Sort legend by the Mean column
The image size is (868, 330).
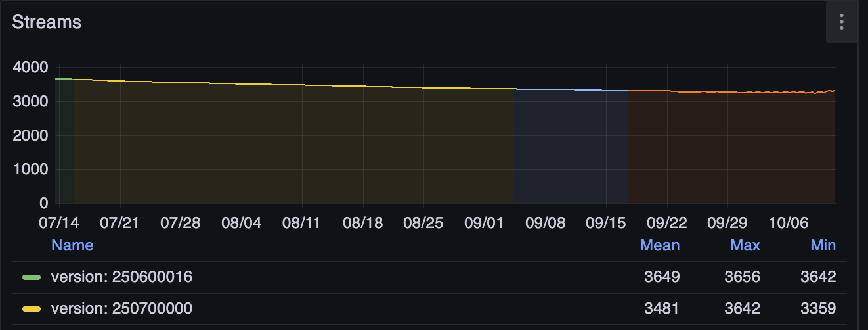click(659, 245)
